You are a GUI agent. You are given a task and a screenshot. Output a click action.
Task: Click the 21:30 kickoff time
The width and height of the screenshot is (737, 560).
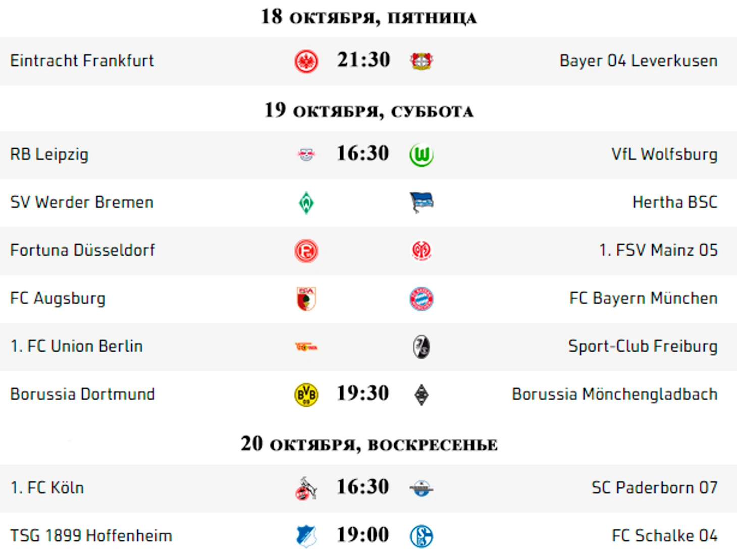pos(363,60)
